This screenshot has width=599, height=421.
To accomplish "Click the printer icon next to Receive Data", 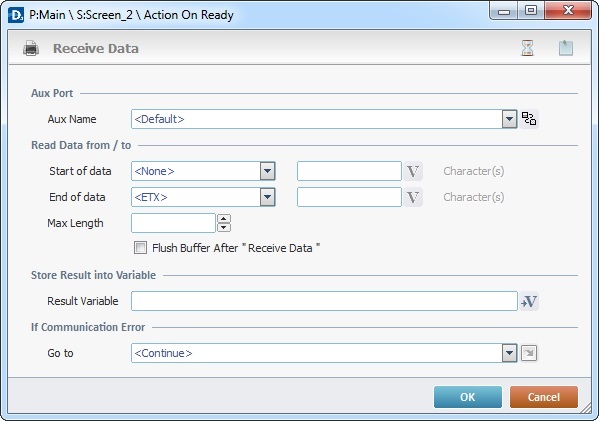I will point(31,48).
